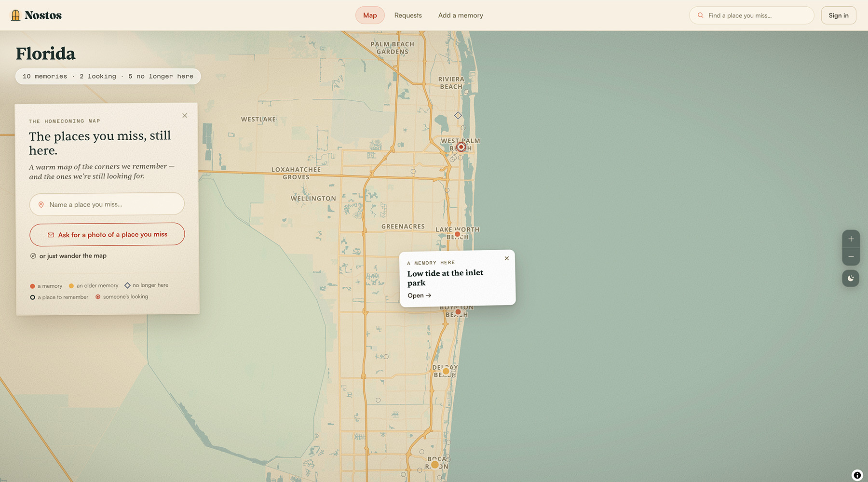Click the yellow 'an older memory' legend dot
The height and width of the screenshot is (482, 868).
point(71,286)
